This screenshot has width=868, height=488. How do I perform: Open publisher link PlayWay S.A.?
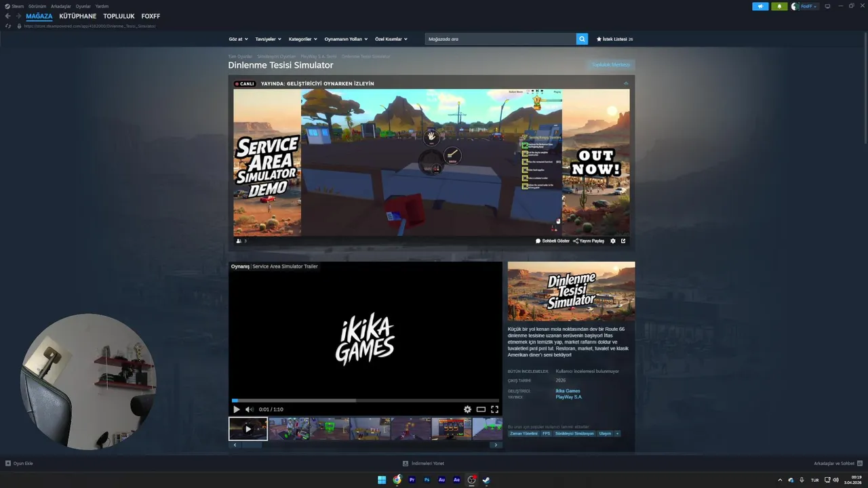pos(569,397)
